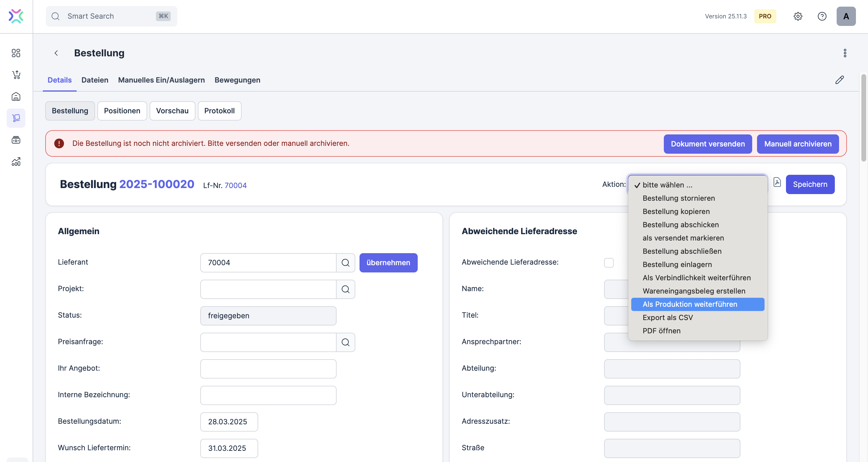The image size is (868, 462).
Task: Open the settings gear icon
Action: click(x=797, y=16)
